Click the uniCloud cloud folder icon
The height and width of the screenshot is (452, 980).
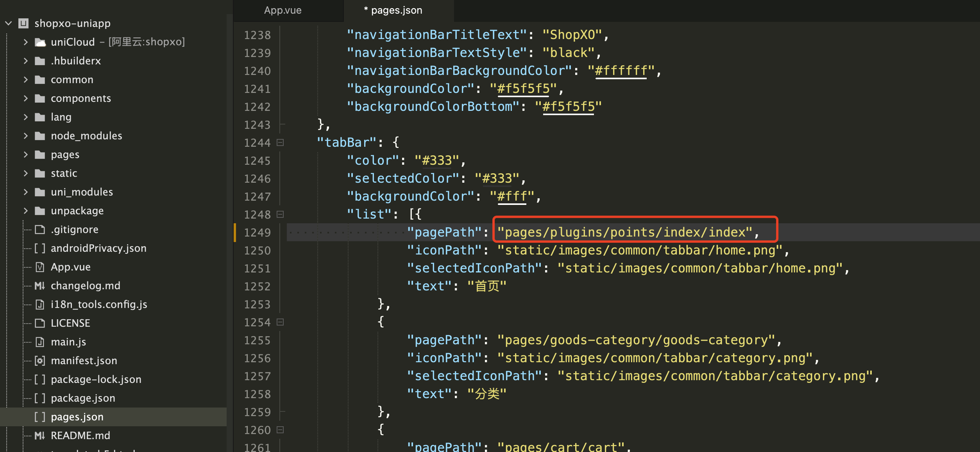(x=40, y=42)
